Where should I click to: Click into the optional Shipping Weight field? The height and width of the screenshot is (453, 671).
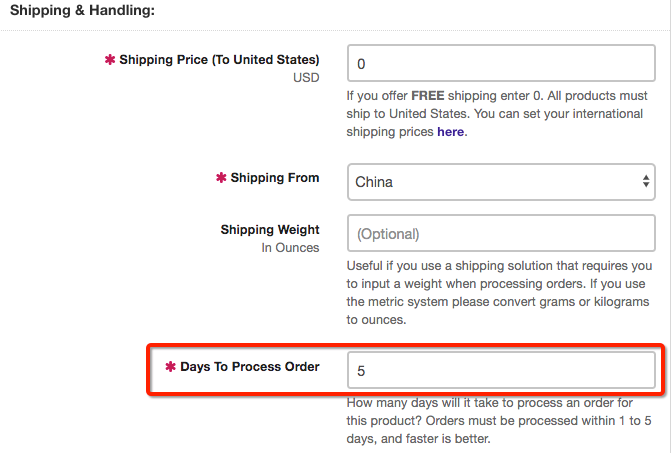[x=500, y=235]
